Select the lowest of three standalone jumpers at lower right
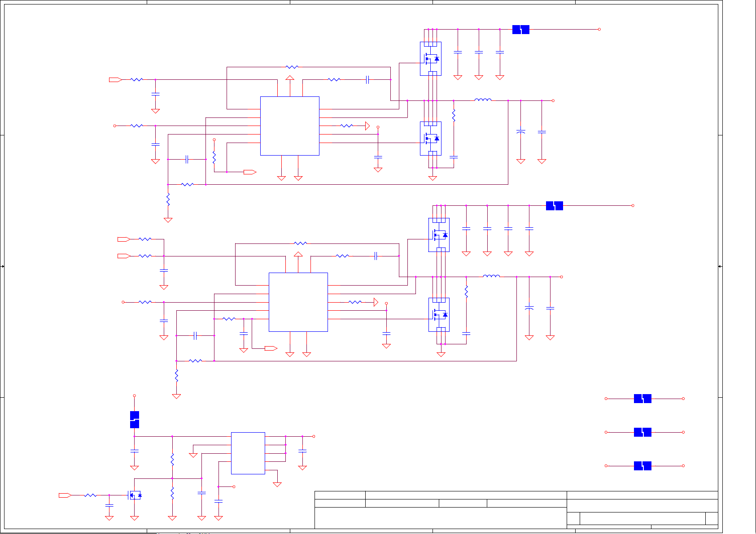 pyautogui.click(x=642, y=466)
